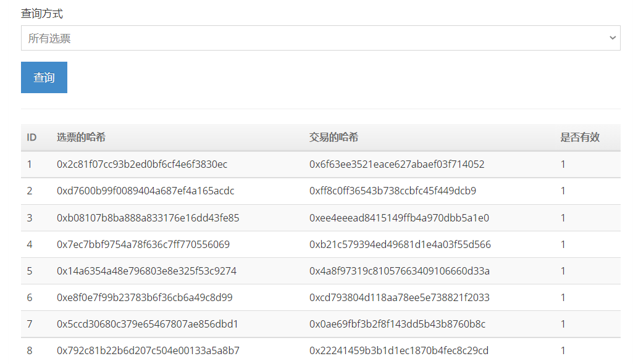
Task: Select ballot hash 0x14a6354a48e796803e8e325f53c9274
Action: (146, 271)
